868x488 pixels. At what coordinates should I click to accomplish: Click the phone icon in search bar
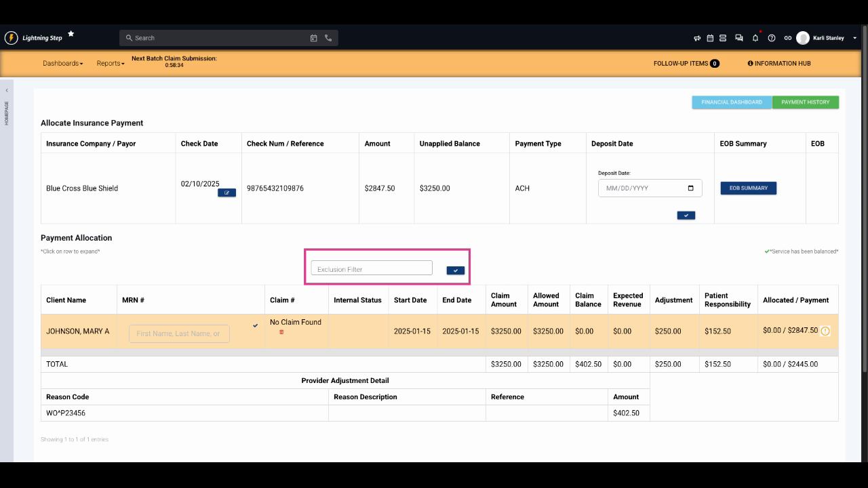click(x=328, y=38)
